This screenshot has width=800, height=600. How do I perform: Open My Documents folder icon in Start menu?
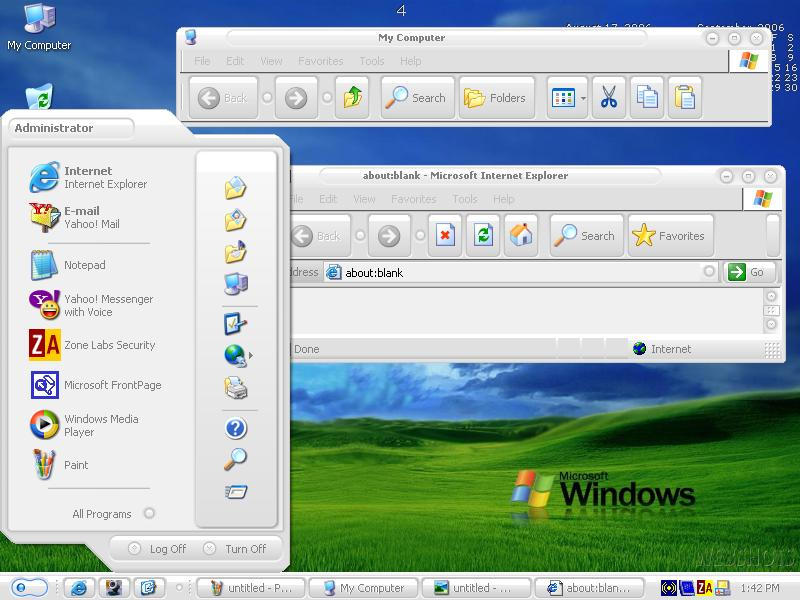(x=235, y=188)
